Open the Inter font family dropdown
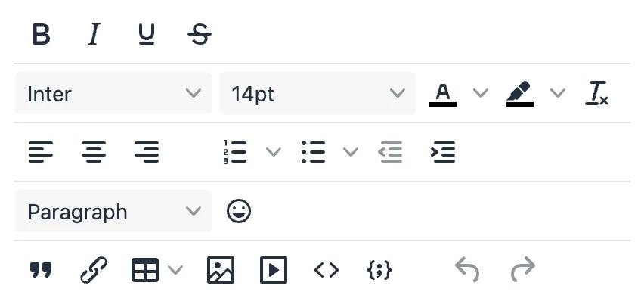Image resolution: width=644 pixels, height=301 pixels. [x=113, y=93]
